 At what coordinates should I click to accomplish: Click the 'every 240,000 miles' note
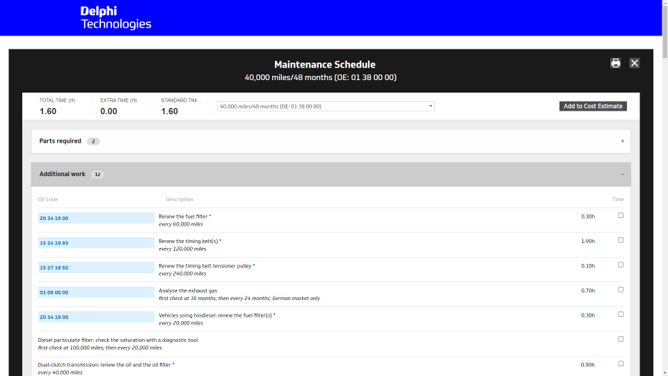coord(182,273)
